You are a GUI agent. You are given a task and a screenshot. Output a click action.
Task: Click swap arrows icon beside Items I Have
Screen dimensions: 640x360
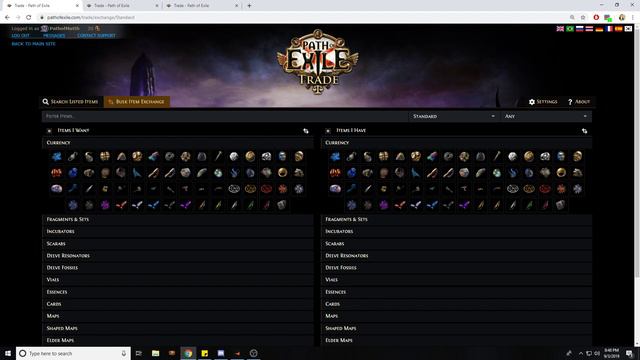pos(584,131)
